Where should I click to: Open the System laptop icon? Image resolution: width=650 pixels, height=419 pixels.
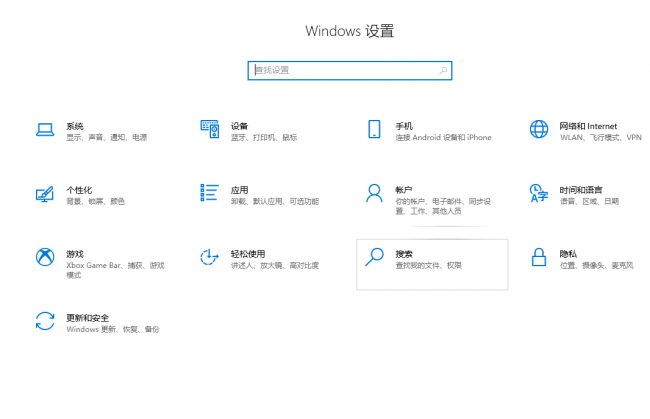point(45,130)
